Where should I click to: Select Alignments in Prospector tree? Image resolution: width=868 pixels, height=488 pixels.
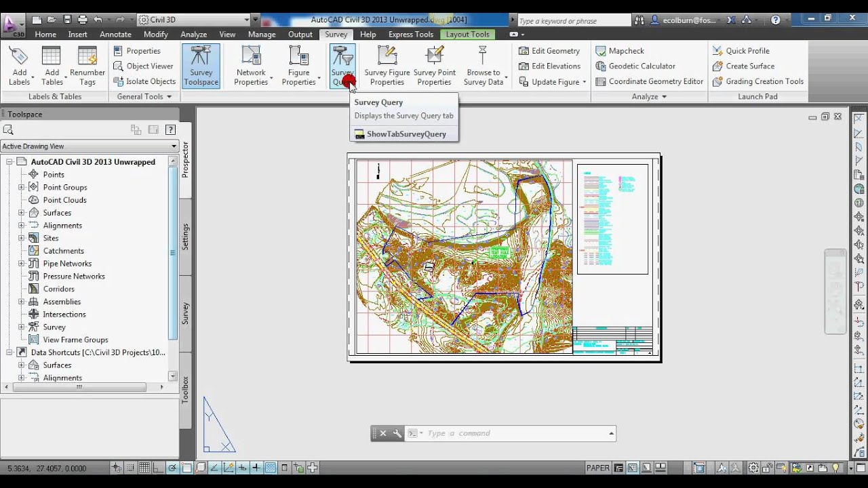(x=62, y=226)
